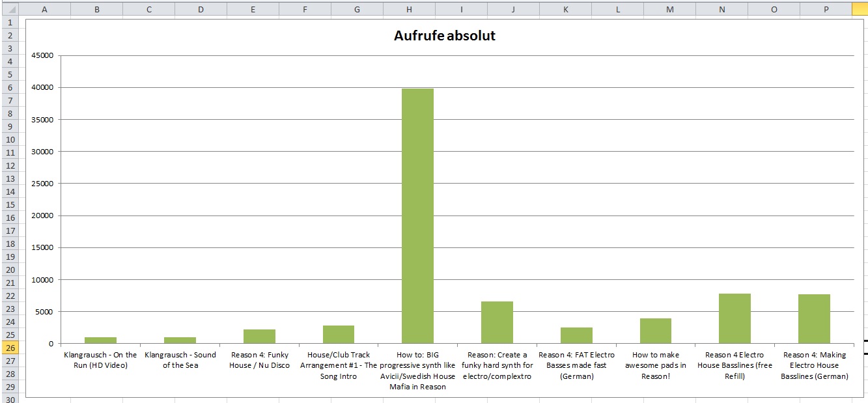Select the "Electro House Basslines (free Refill)" bar
This screenshot has width=868, height=403.
[735, 318]
